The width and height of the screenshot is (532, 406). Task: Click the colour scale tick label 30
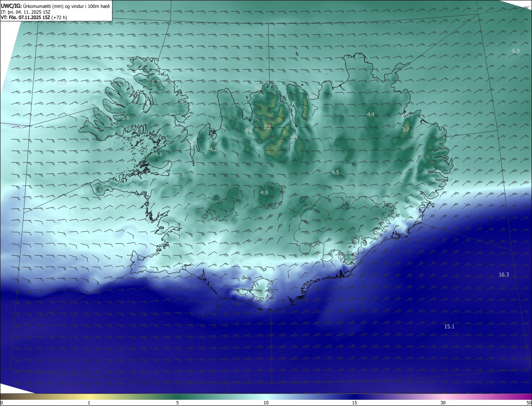pyautogui.click(x=443, y=403)
